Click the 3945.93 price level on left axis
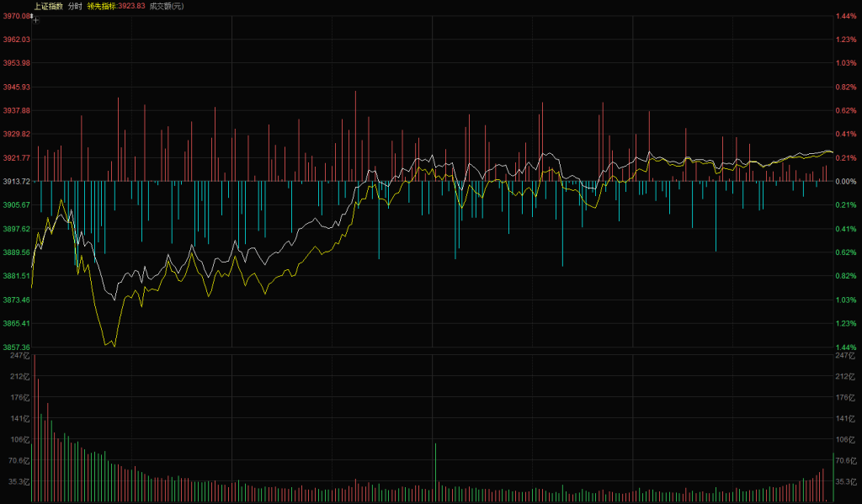This screenshot has height=504, width=862. pyautogui.click(x=17, y=87)
